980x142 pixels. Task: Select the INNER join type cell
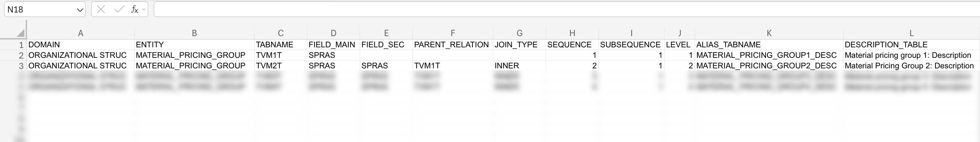tap(506, 66)
